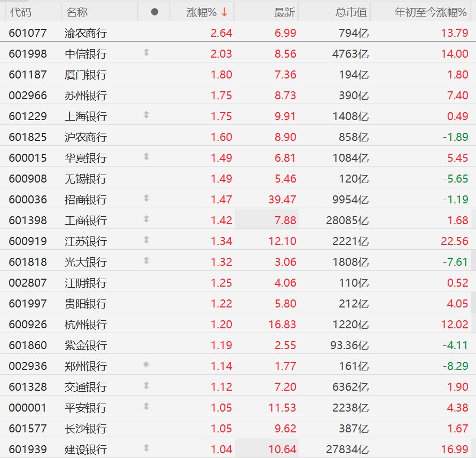This screenshot has height=458, width=476.
Task: Select 交通银行 stock name
Action: point(85,387)
